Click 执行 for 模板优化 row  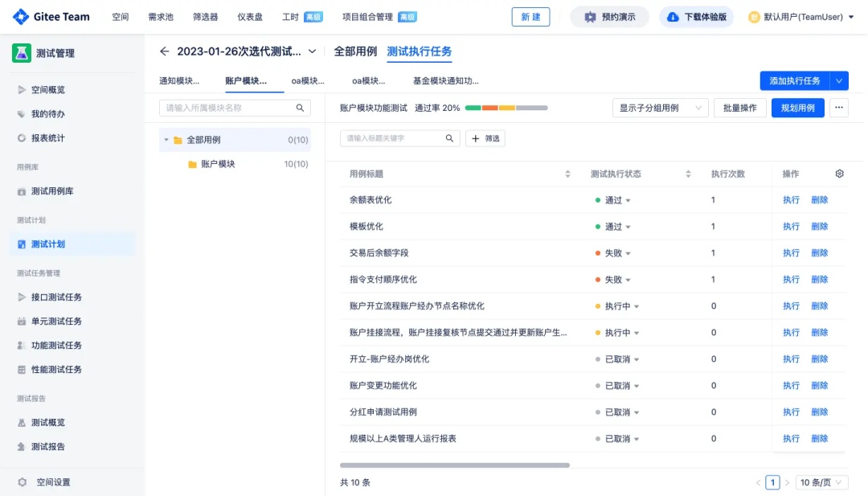[x=791, y=227]
